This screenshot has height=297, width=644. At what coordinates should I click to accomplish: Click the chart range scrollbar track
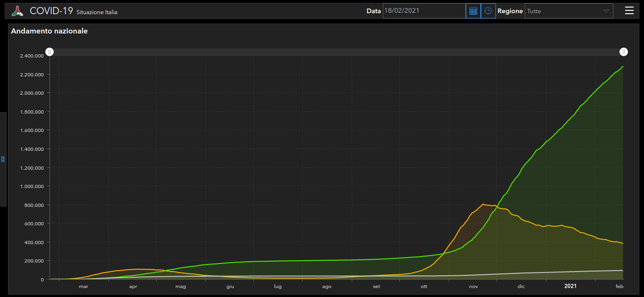tap(337, 52)
